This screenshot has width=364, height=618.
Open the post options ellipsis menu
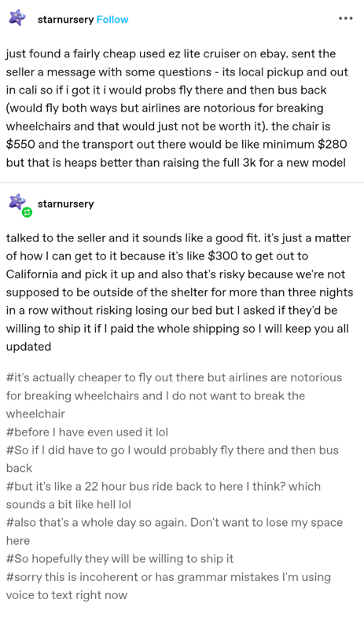[345, 19]
